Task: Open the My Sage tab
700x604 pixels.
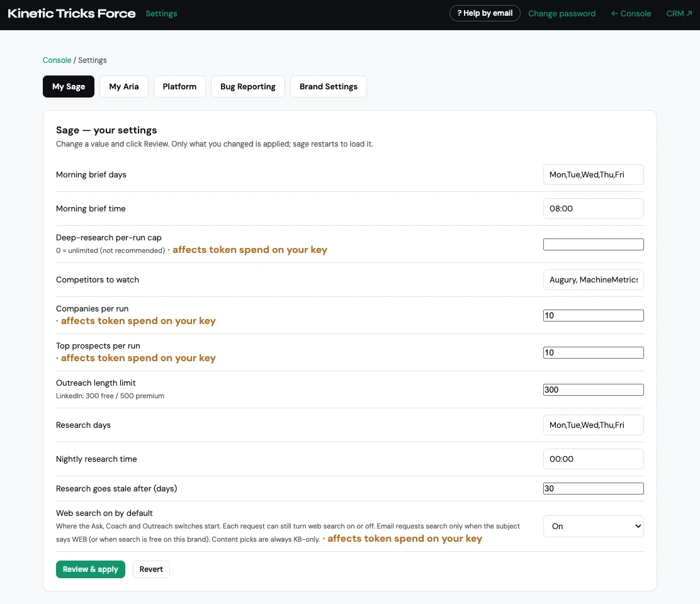Action: click(69, 87)
